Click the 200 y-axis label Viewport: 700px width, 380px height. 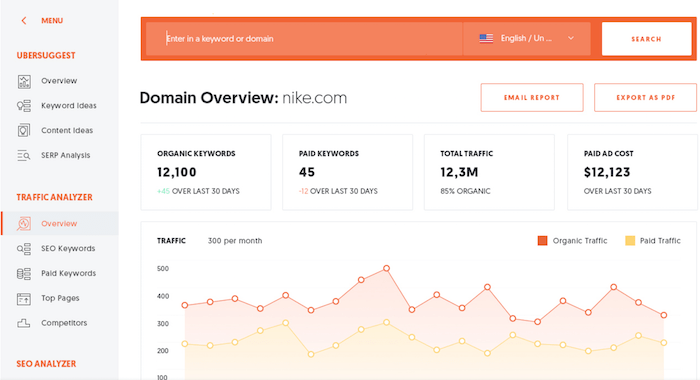(163, 351)
